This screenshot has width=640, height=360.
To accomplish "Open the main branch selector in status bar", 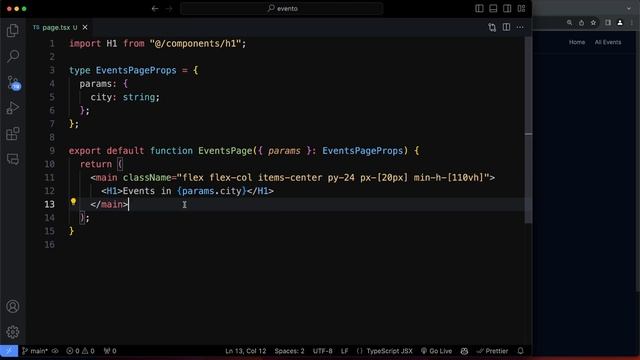I will coord(35,351).
